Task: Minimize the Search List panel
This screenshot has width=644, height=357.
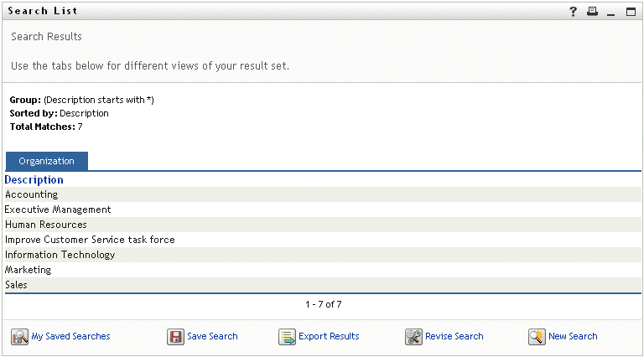Action: click(611, 12)
